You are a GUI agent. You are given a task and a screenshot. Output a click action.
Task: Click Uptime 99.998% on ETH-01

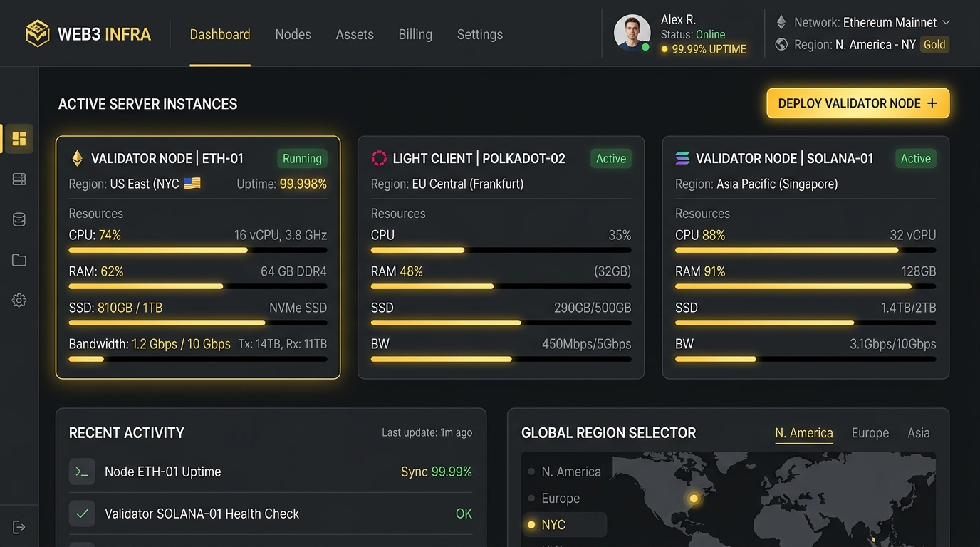pyautogui.click(x=282, y=184)
